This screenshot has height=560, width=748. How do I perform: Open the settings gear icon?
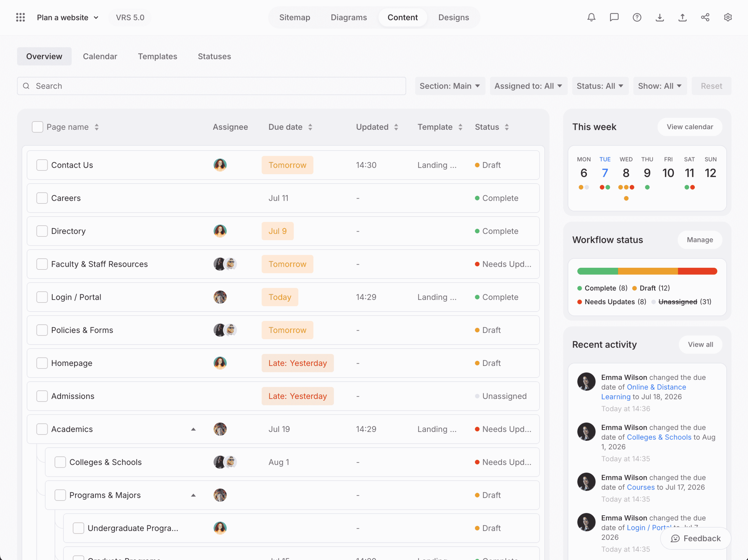[728, 17]
